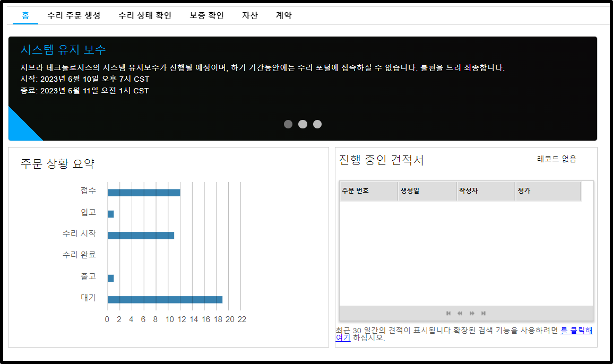The image size is (613, 364).
Task: Go to next page of quotes table
Action: coord(472,313)
